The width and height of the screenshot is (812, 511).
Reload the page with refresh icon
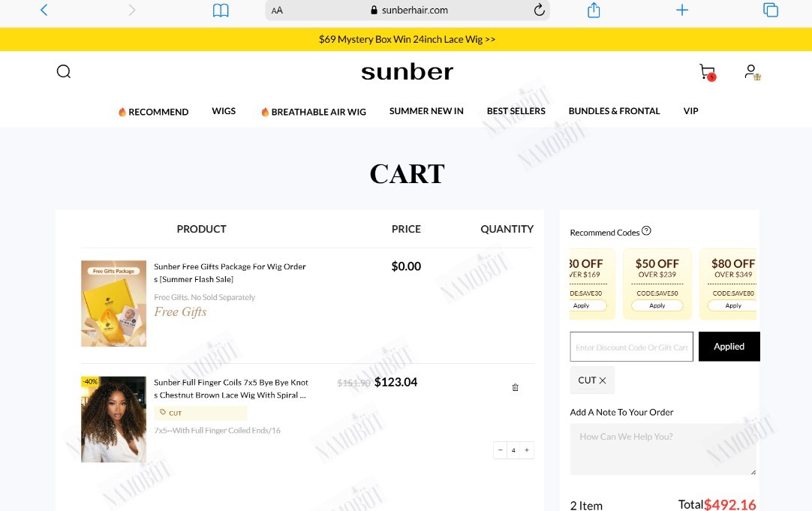pos(539,10)
